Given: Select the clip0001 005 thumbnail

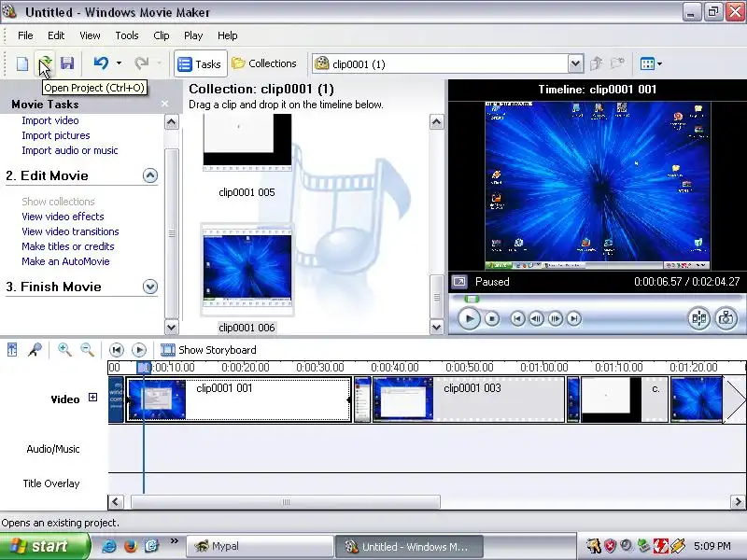Looking at the screenshot, I should 247,143.
